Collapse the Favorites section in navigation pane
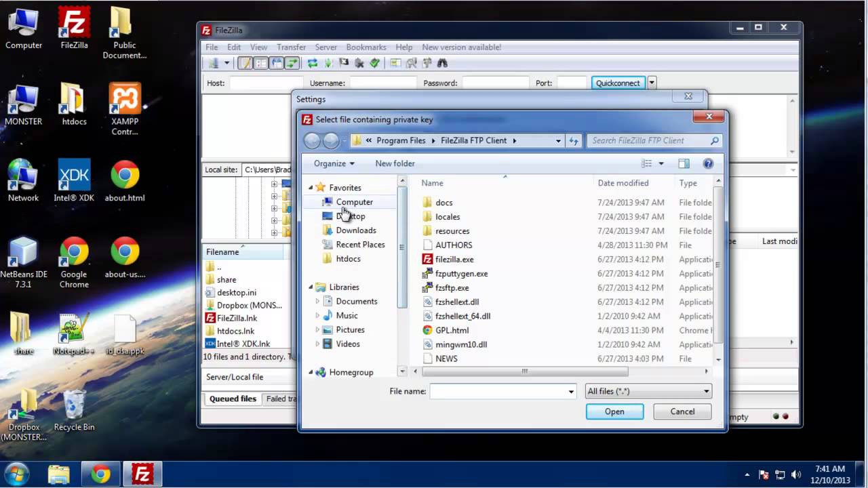868x488 pixels. pos(311,188)
